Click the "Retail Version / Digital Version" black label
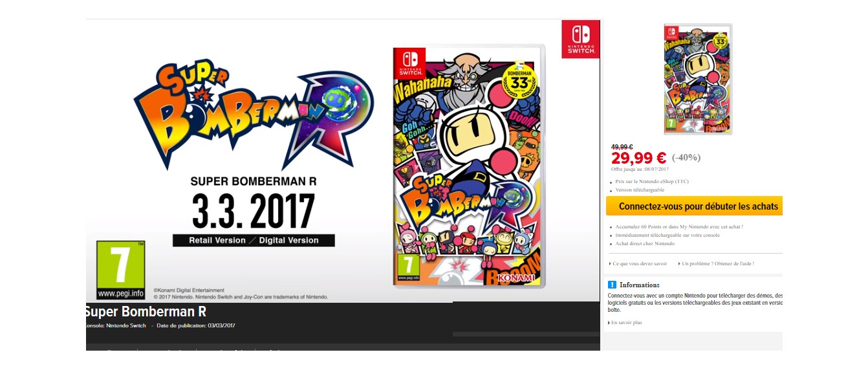This screenshot has height=372, width=868. point(254,240)
